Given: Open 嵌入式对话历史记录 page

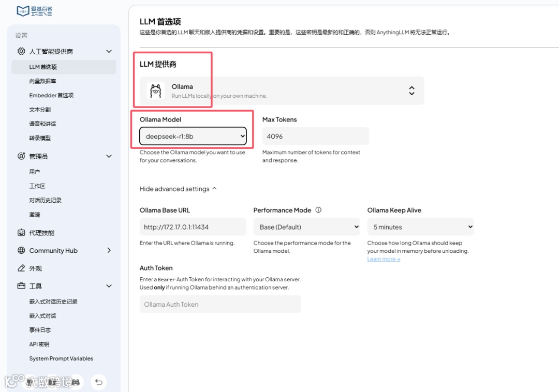Looking at the screenshot, I should [53, 301].
